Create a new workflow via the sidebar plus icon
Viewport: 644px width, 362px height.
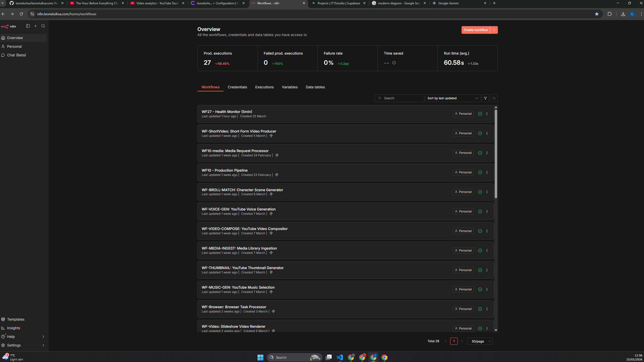tap(36, 26)
